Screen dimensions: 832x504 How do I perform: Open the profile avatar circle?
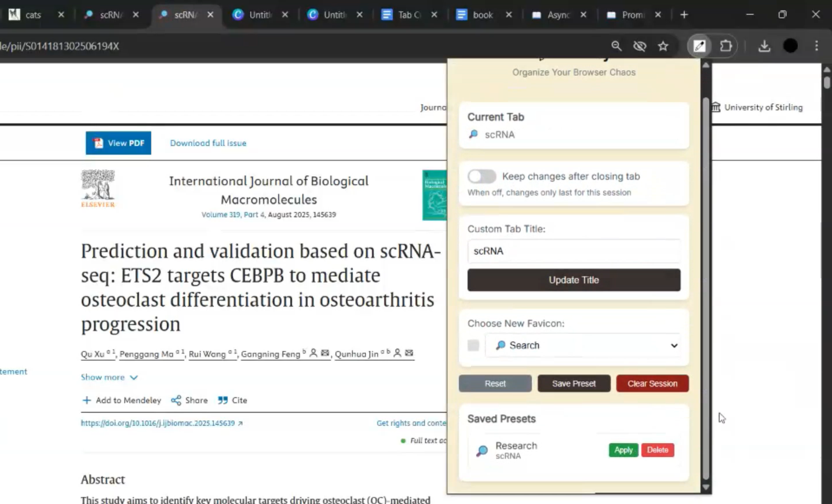(790, 46)
